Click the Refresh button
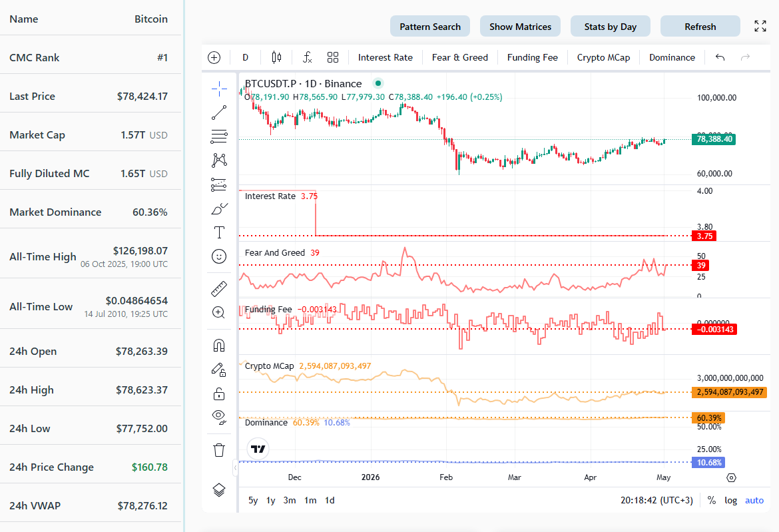The height and width of the screenshot is (532, 779). 700,27
